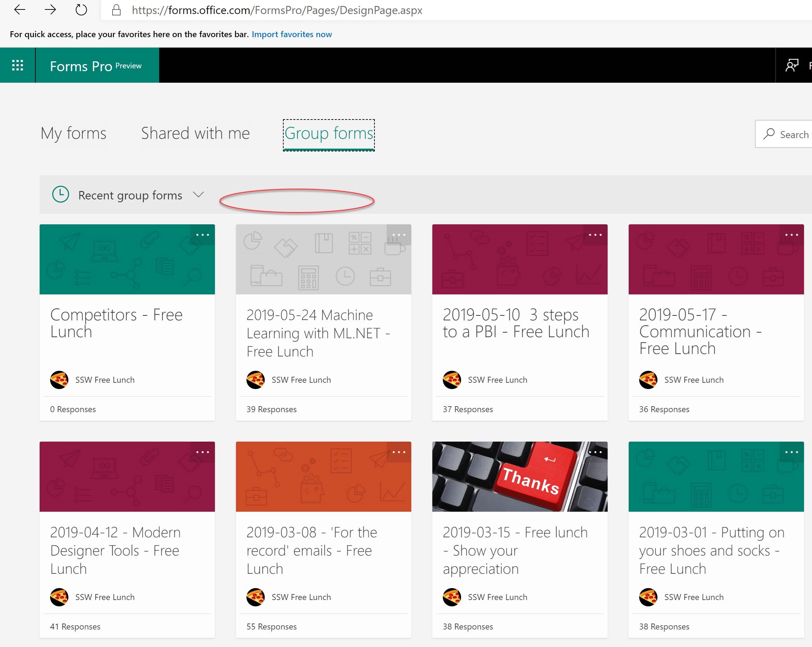Open more options on Competitors - Free Lunch card
The height and width of the screenshot is (647, 812).
click(x=202, y=234)
